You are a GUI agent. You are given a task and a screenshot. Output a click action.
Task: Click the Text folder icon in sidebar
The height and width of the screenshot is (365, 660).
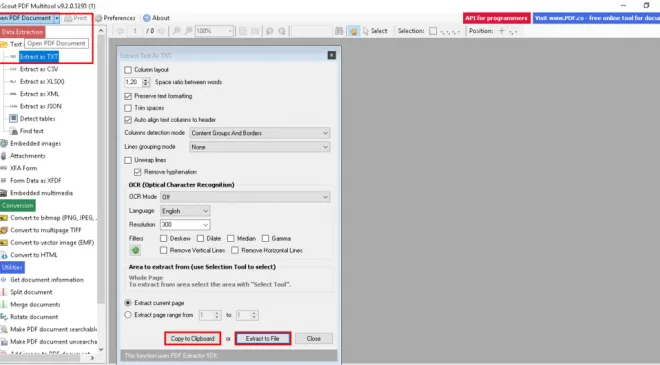[x=4, y=44]
